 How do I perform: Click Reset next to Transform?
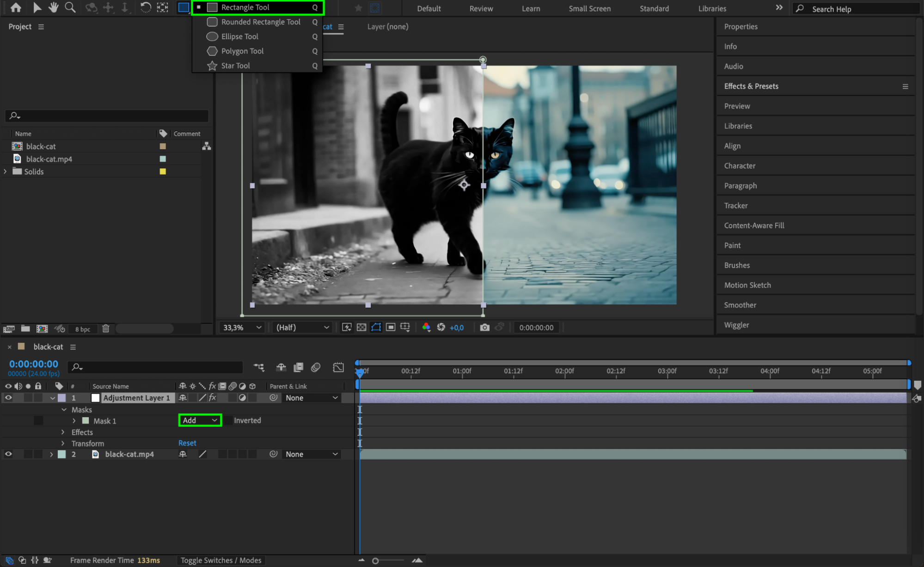[187, 443]
